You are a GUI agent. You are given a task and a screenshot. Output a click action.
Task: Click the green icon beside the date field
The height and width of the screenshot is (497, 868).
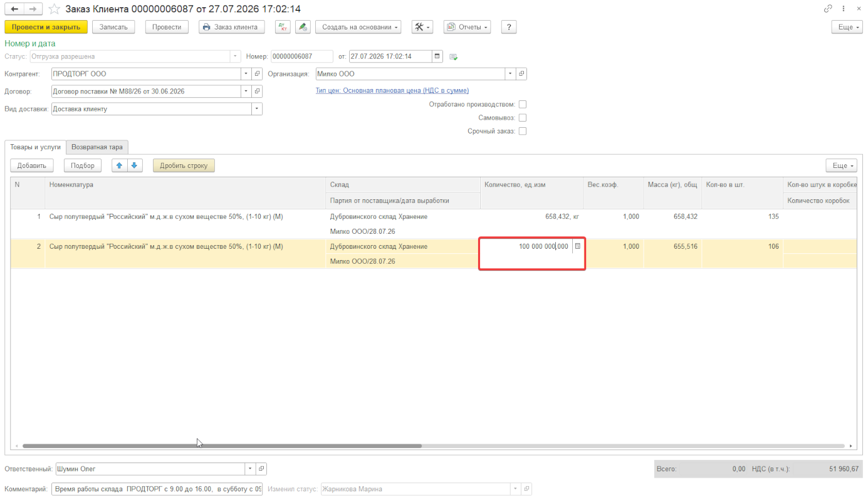[x=453, y=57]
